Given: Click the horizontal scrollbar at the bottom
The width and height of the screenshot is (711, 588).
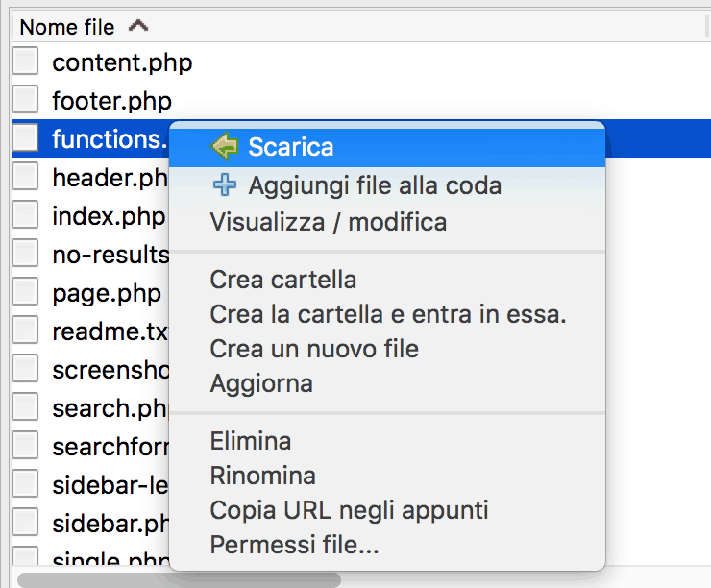Looking at the screenshot, I should tap(179, 579).
